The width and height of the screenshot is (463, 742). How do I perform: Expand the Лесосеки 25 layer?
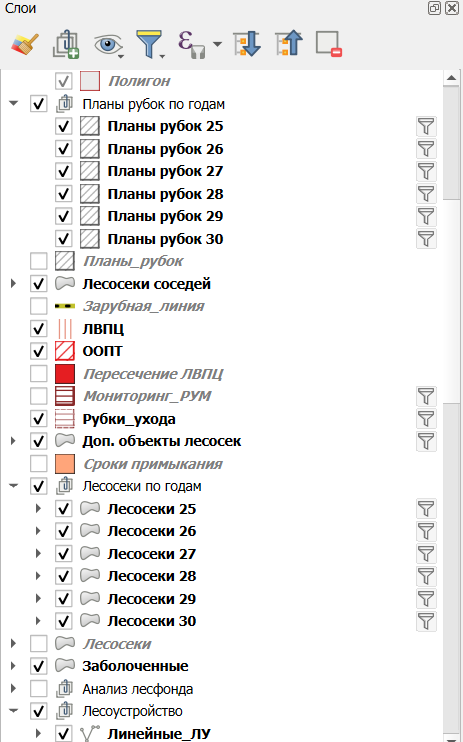(38, 508)
